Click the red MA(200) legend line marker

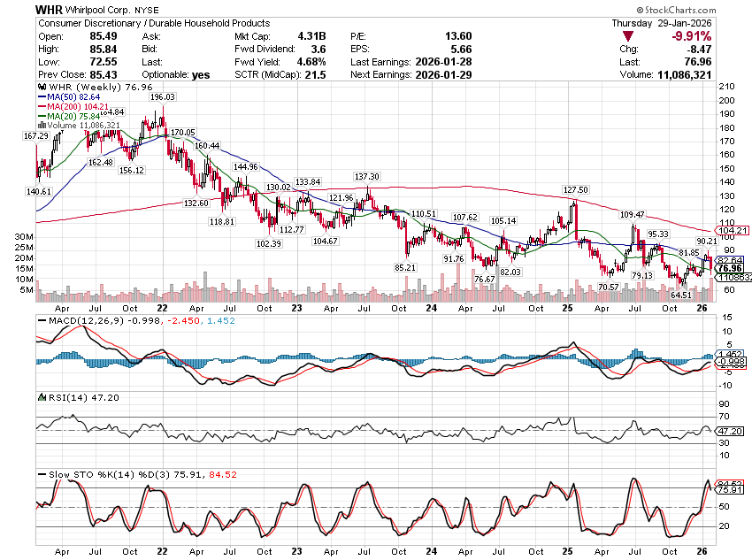40,107
